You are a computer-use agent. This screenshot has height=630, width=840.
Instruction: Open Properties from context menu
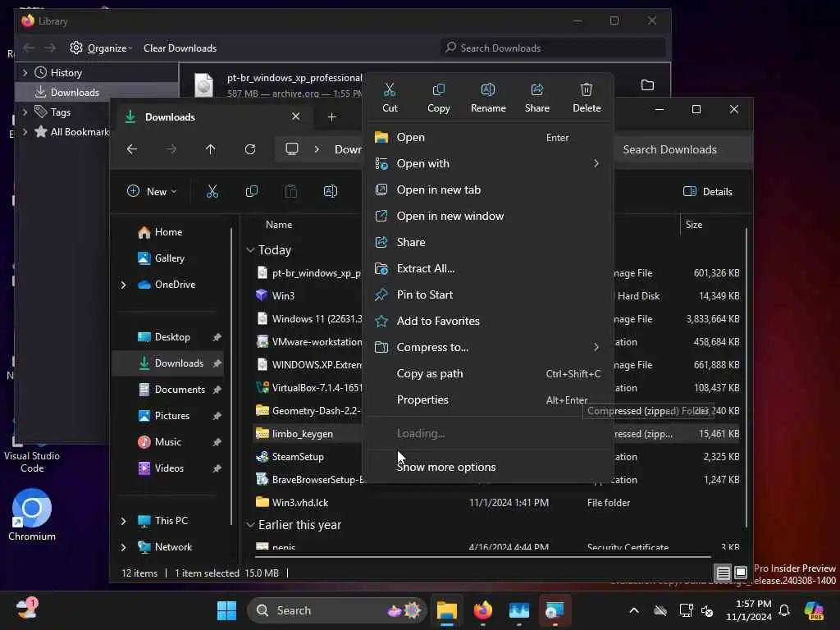point(489,399)
